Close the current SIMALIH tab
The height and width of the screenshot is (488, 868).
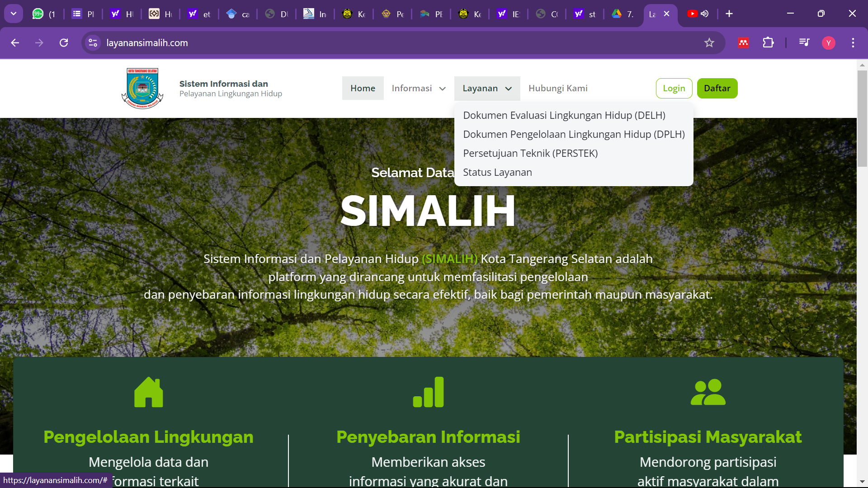pos(666,14)
